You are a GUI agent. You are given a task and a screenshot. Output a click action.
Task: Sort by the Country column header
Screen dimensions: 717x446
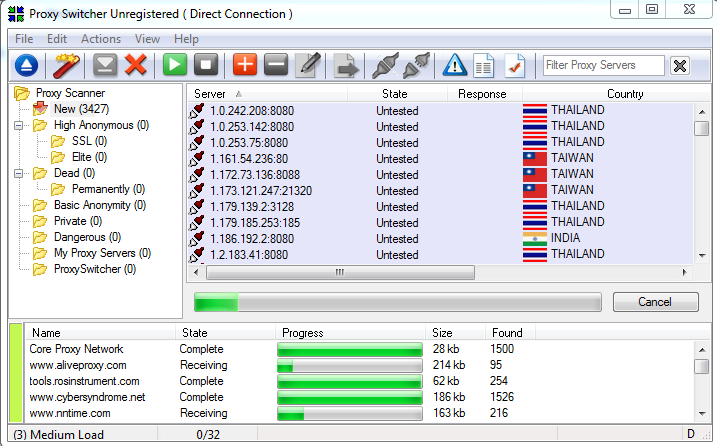[616, 94]
